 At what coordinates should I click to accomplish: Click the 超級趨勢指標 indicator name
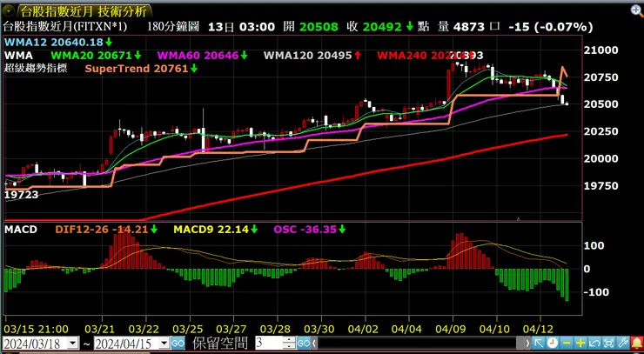36,69
